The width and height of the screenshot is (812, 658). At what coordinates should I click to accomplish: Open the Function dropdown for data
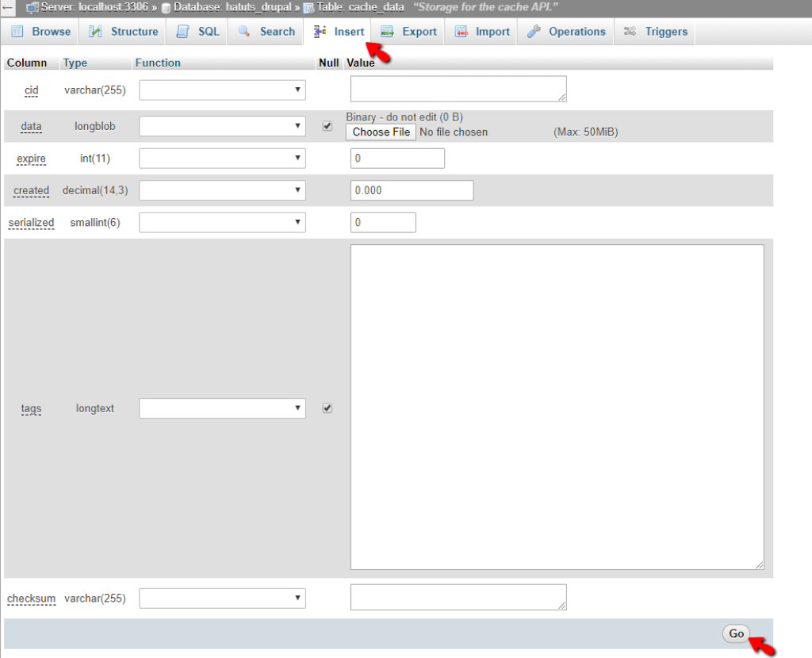[222, 126]
